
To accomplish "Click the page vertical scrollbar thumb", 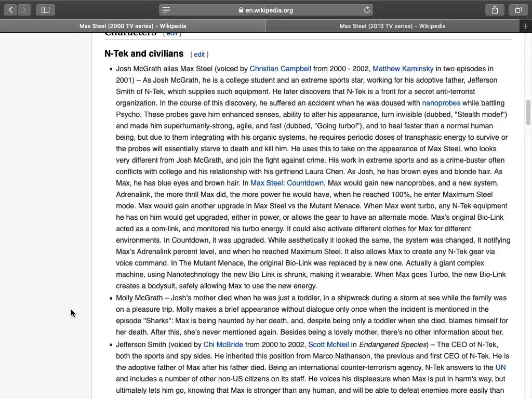I will pos(528,112).
